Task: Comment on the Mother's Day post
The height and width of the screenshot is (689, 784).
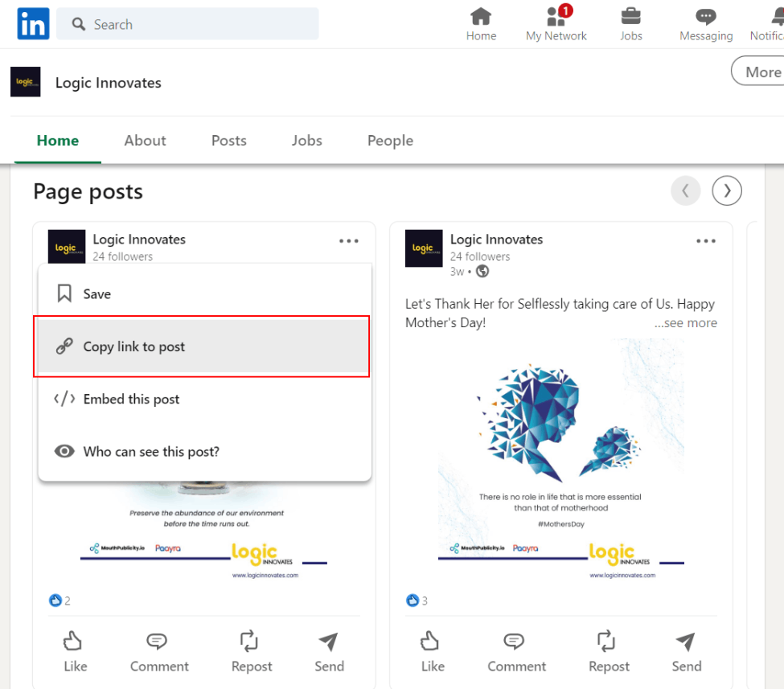Action: click(x=516, y=652)
